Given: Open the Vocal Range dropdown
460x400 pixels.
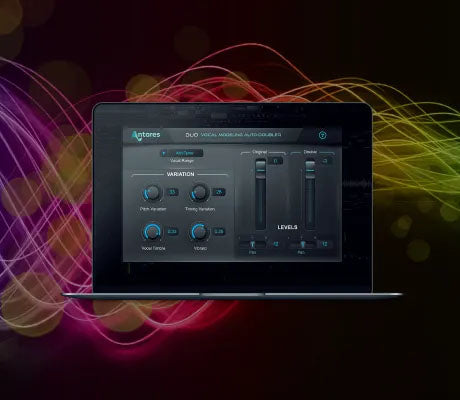Looking at the screenshot, I should tap(182, 153).
